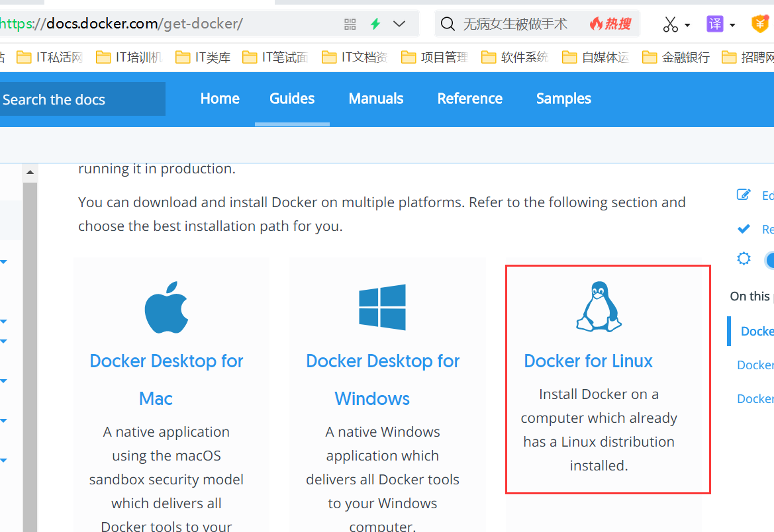The width and height of the screenshot is (774, 532).
Task: Click the purple translate icon in the toolbar
Action: click(x=714, y=24)
